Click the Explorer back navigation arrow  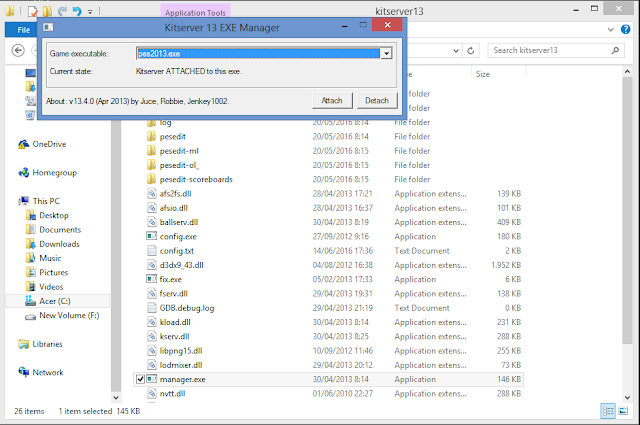pyautogui.click(x=18, y=50)
